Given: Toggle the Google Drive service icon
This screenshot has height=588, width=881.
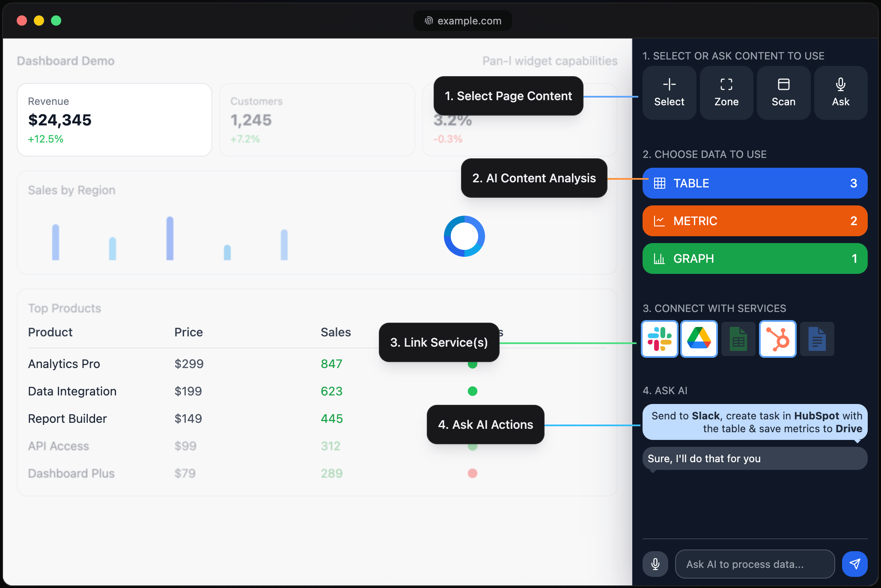Looking at the screenshot, I should [x=699, y=339].
